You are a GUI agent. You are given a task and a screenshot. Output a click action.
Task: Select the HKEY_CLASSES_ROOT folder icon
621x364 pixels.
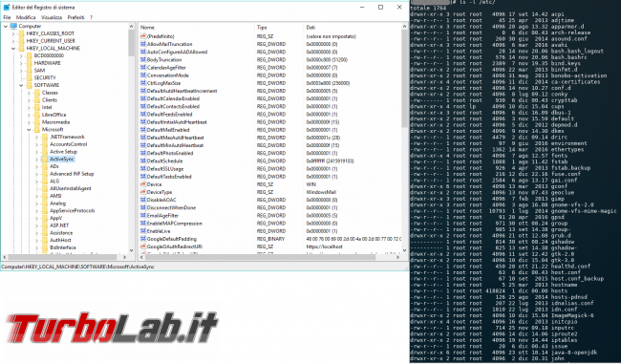pyautogui.click(x=21, y=33)
